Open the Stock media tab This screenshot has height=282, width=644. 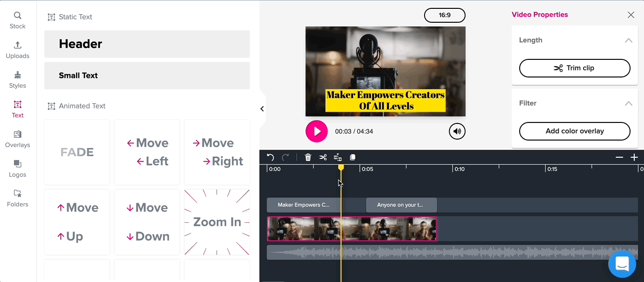[x=18, y=20]
